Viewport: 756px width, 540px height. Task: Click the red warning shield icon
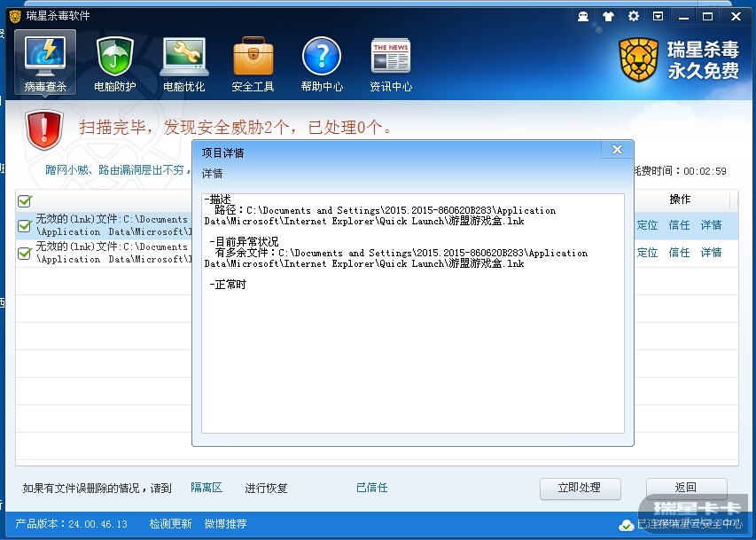coord(44,129)
